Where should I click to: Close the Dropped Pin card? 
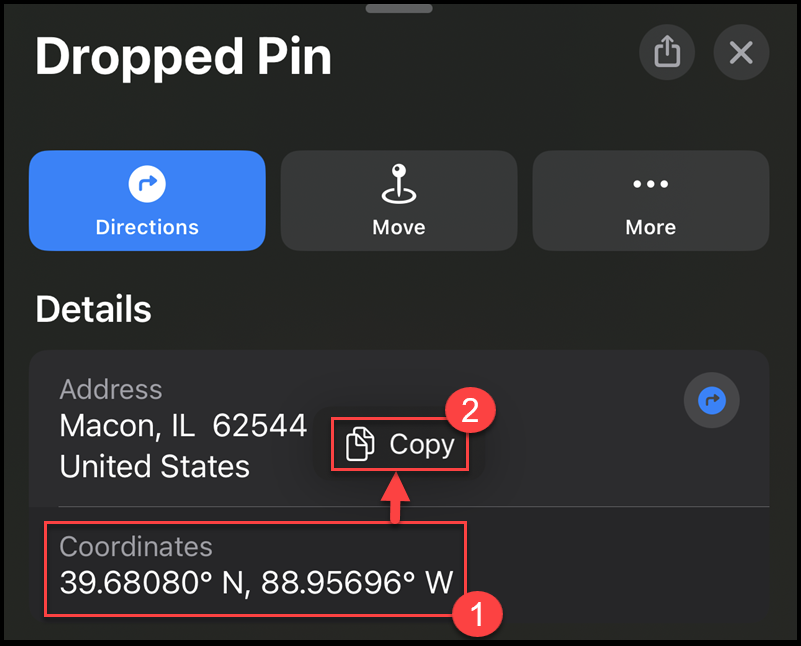pyautogui.click(x=741, y=52)
